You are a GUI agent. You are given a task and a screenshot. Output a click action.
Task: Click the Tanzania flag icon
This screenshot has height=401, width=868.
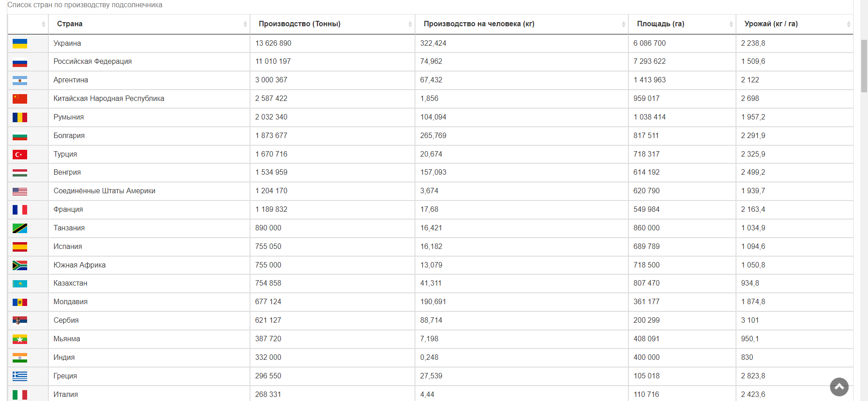point(20,229)
